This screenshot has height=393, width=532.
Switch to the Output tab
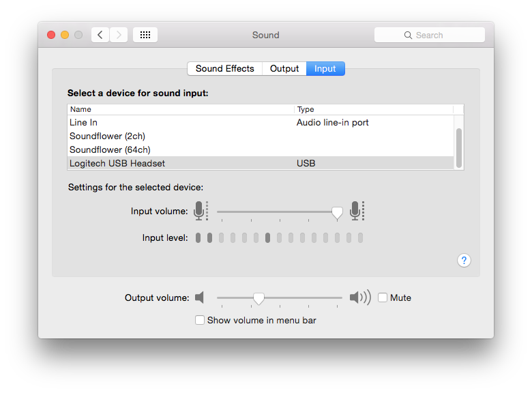point(284,68)
